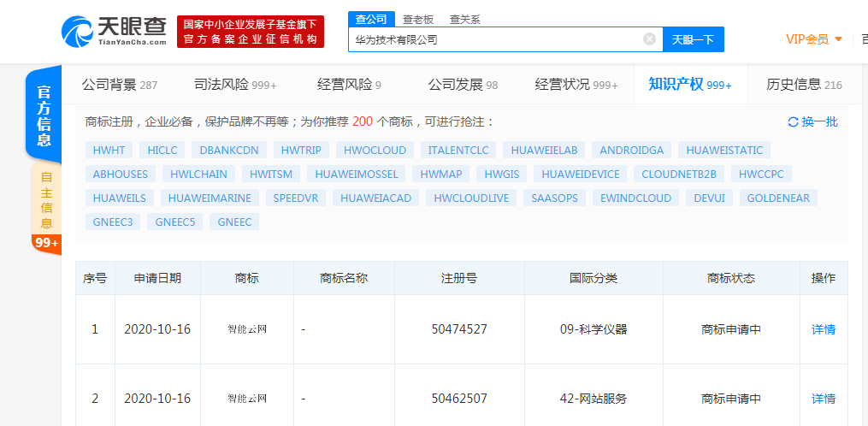
Task: Select the DBANKCDN trademark tag
Action: [x=229, y=150]
